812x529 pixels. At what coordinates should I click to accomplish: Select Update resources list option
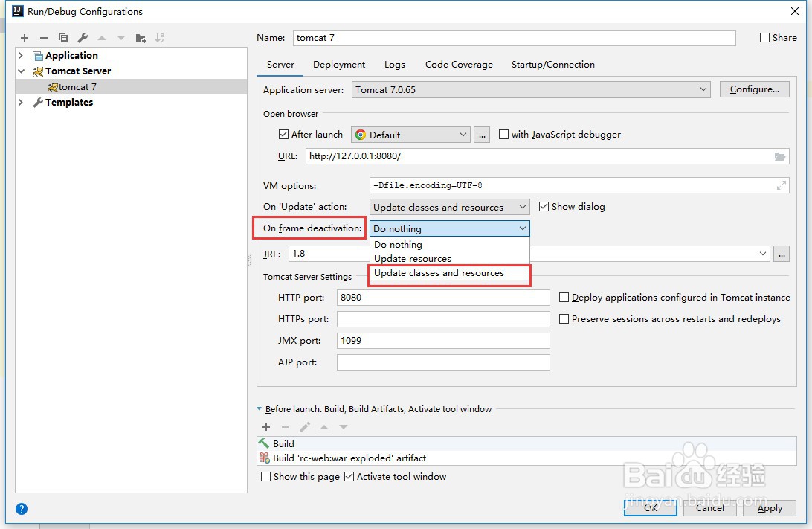(x=449, y=258)
